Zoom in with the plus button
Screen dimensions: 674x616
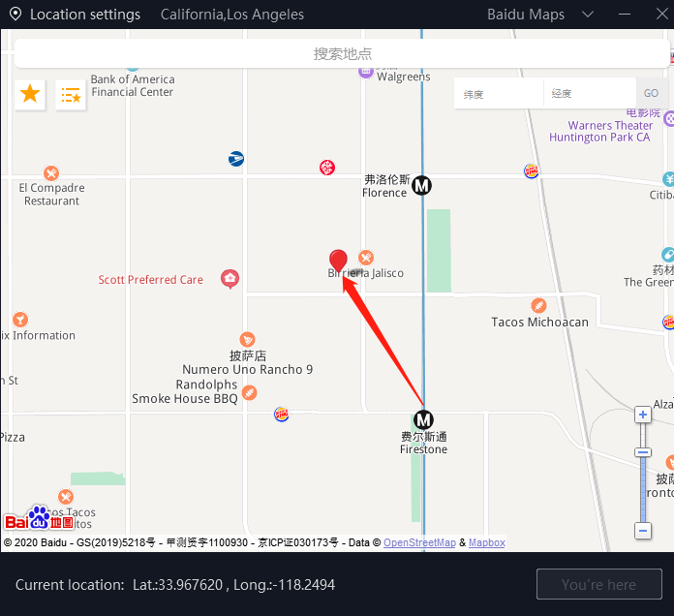coord(643,415)
